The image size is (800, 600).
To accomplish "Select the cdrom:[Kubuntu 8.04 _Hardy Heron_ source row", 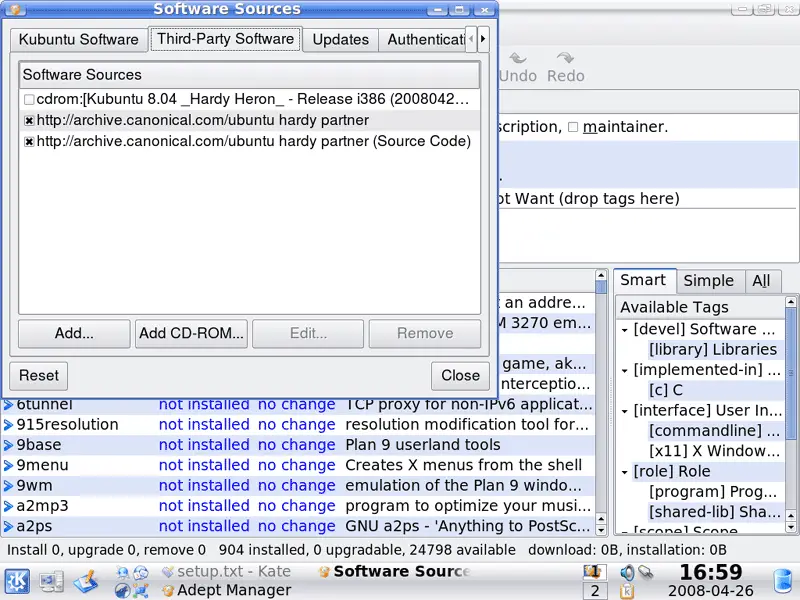I will [x=249, y=99].
